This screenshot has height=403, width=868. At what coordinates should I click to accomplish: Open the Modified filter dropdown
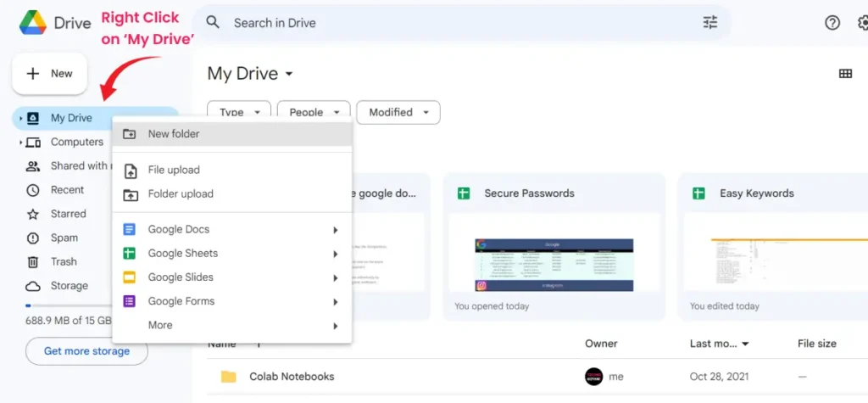click(x=398, y=112)
